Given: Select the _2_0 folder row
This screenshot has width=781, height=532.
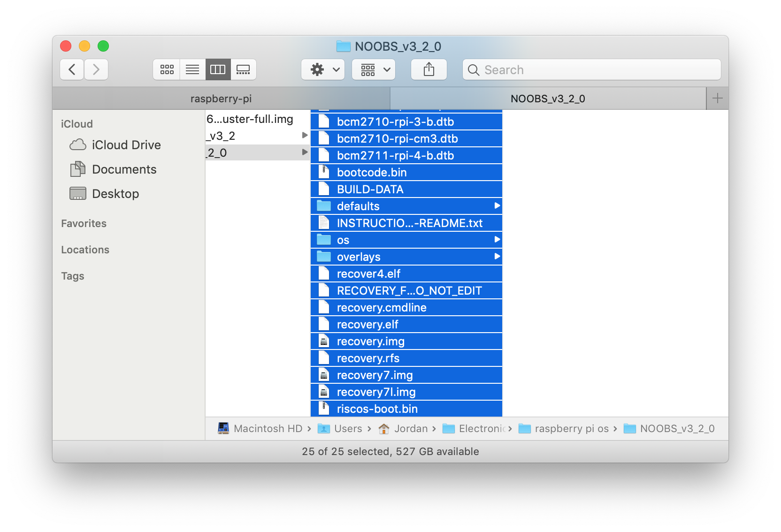Looking at the screenshot, I should [x=257, y=153].
